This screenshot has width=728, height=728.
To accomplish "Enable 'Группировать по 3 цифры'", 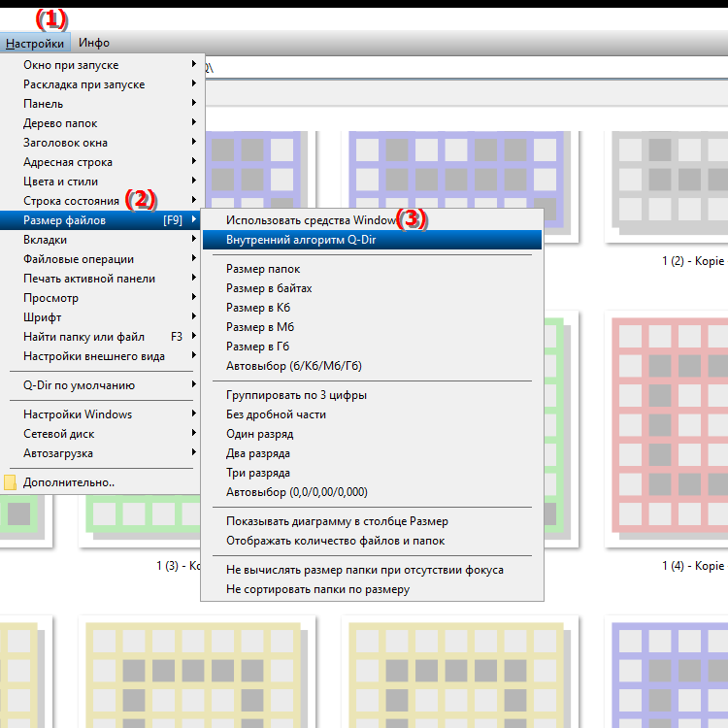I will (x=296, y=395).
